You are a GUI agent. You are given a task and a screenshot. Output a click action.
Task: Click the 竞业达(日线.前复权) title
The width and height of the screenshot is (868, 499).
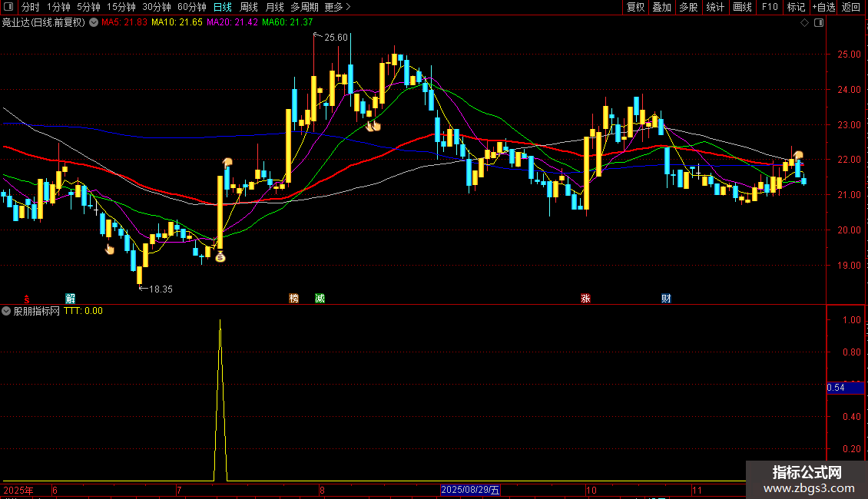click(x=44, y=22)
